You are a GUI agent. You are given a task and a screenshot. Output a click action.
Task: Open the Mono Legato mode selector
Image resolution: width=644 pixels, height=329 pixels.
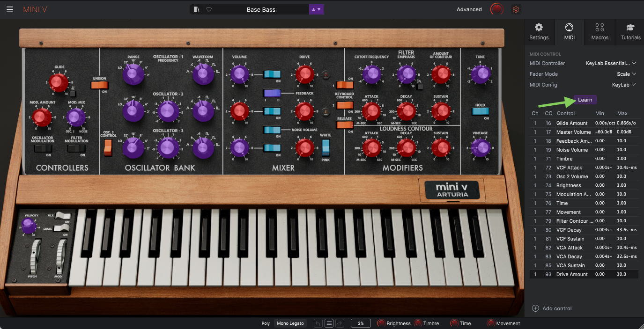click(289, 323)
